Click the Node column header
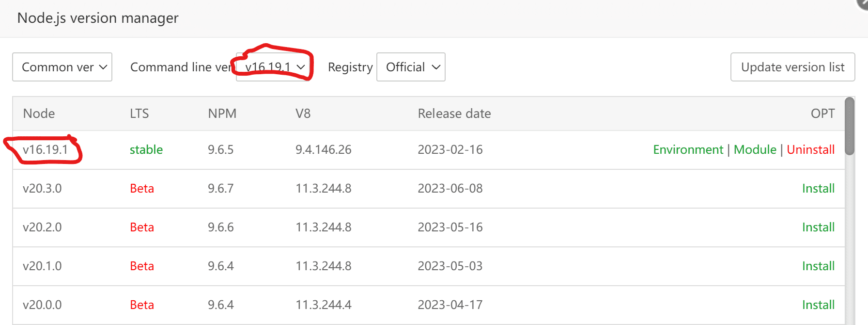The image size is (868, 325). (39, 114)
